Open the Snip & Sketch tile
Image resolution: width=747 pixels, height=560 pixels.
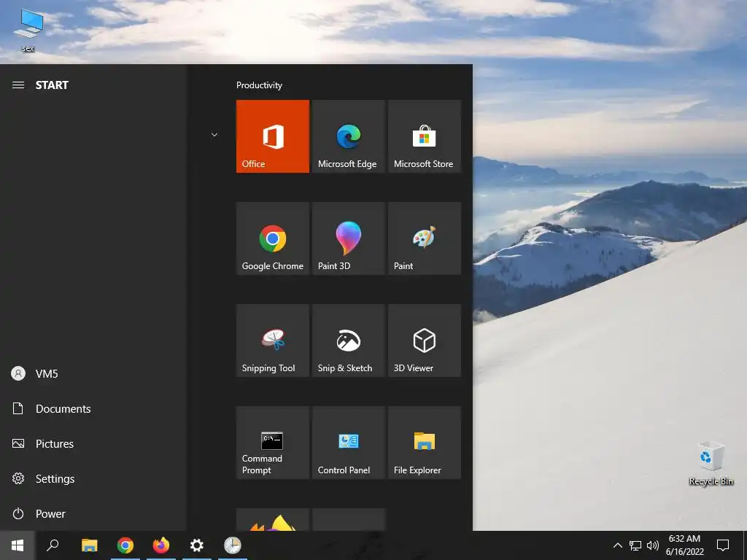click(x=349, y=341)
